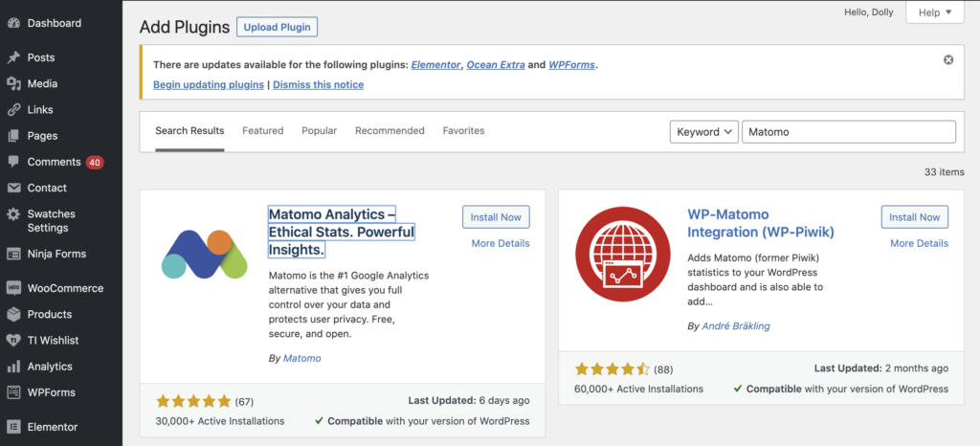
Task: Open the Ocean Extra update link
Action: 496,64
